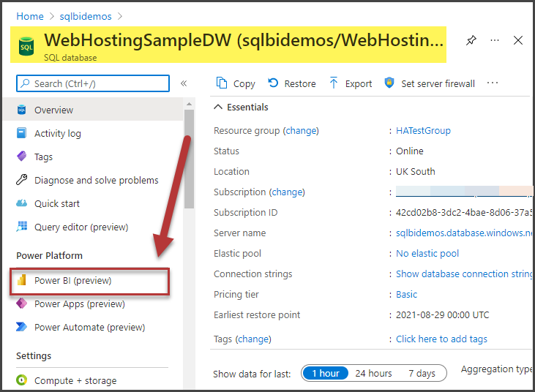Click Set server firewall label
The width and height of the screenshot is (535, 392).
click(438, 83)
